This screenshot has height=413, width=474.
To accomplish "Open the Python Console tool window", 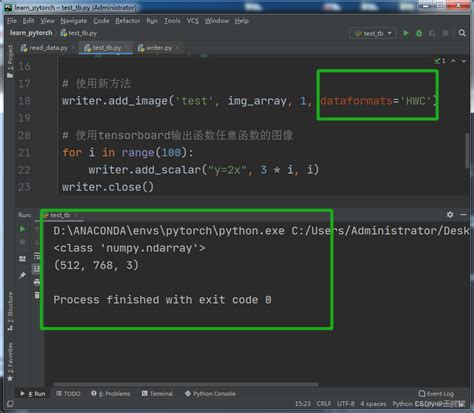I will pyautogui.click(x=210, y=394).
